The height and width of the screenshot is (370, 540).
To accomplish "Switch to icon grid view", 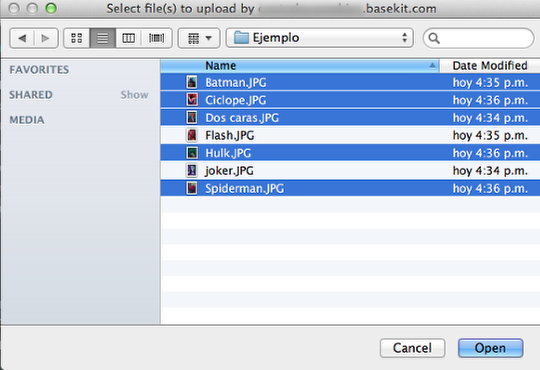I will (x=77, y=38).
